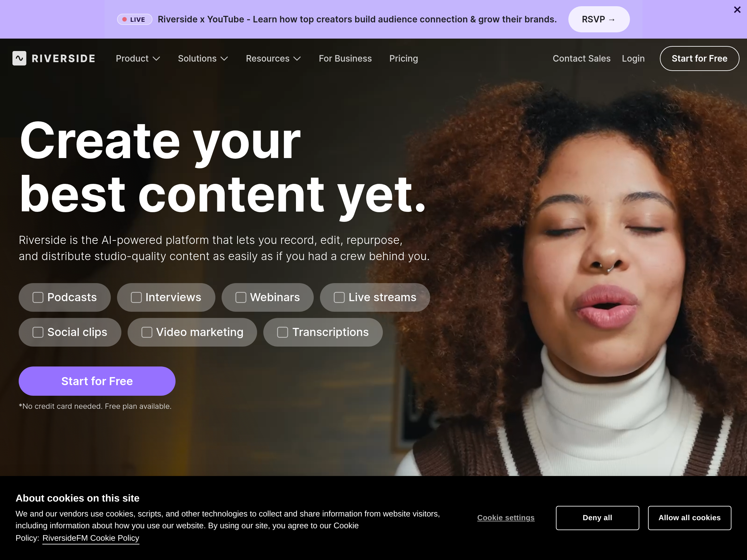Tick the Podcasts checkbox

38,297
